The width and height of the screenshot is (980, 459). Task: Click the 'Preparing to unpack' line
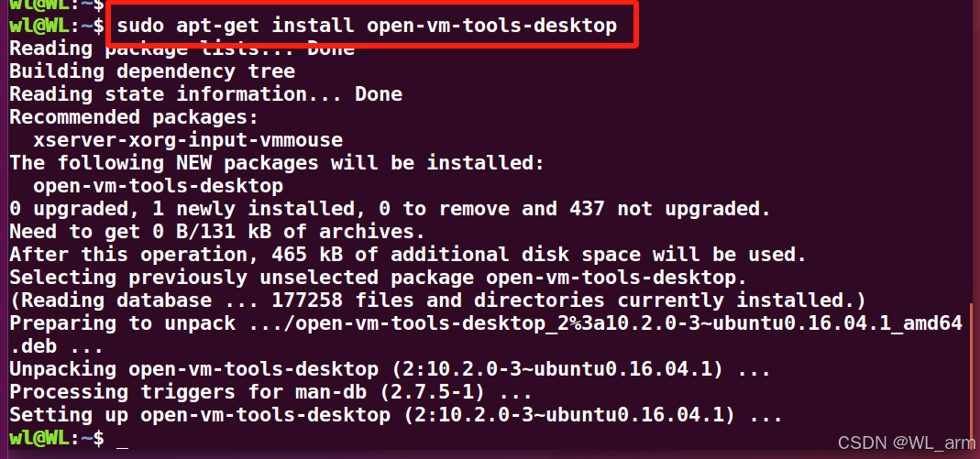tap(486, 323)
